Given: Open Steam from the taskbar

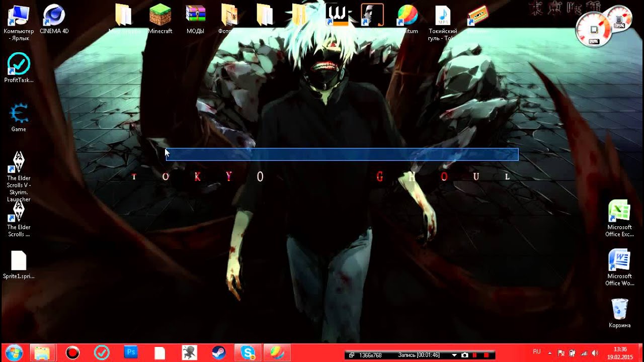Looking at the screenshot, I should tap(218, 353).
